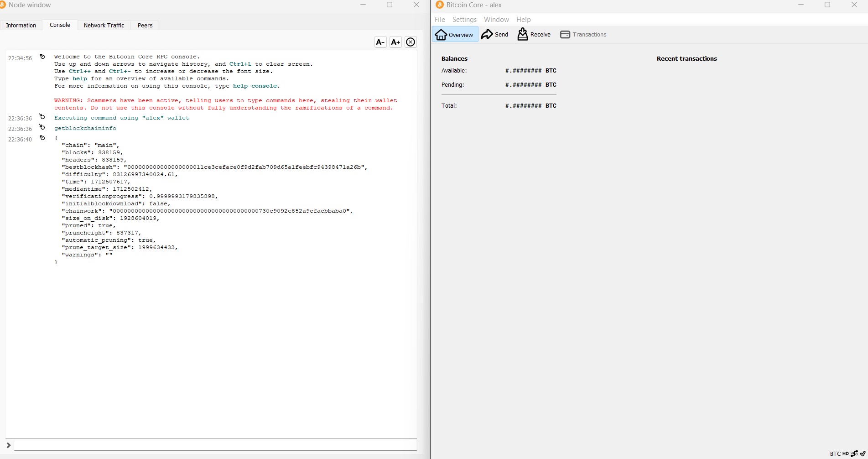Click the Recent transactions heading
The width and height of the screenshot is (868, 459).
pos(687,58)
